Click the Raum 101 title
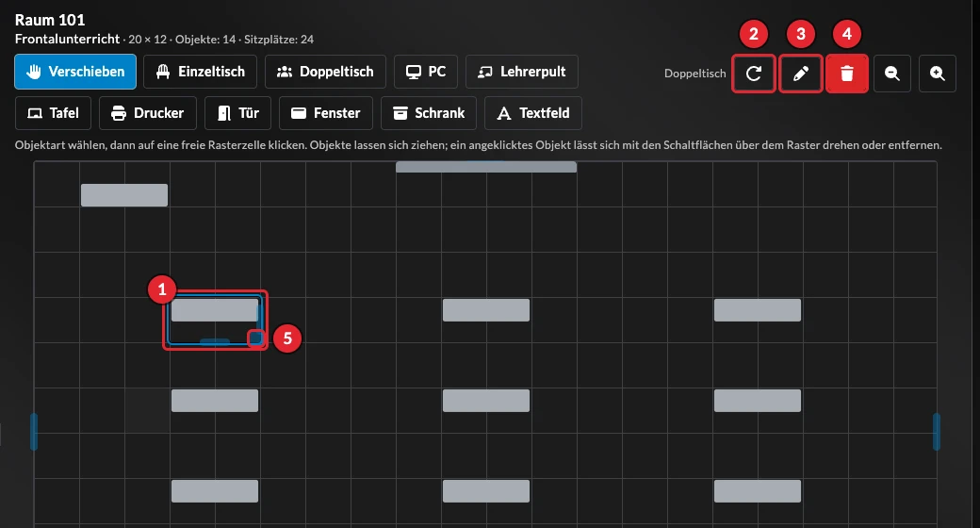Viewport: 980px width, 528px height. tap(50, 20)
